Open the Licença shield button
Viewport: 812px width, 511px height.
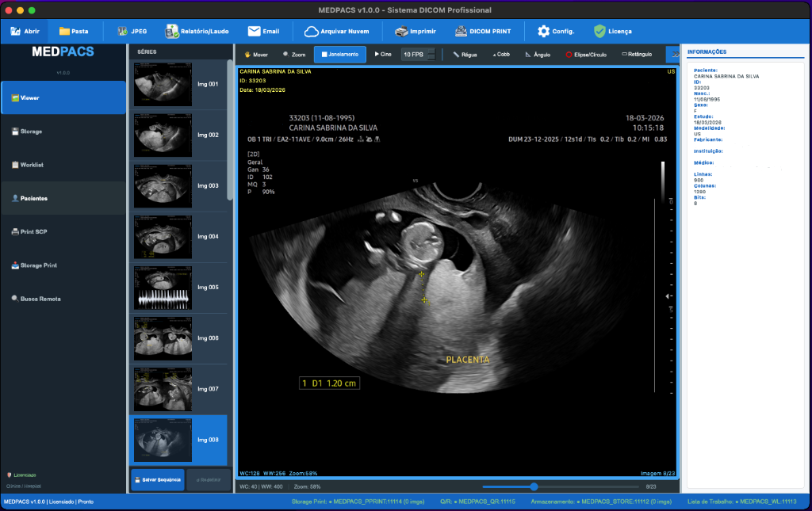(613, 32)
